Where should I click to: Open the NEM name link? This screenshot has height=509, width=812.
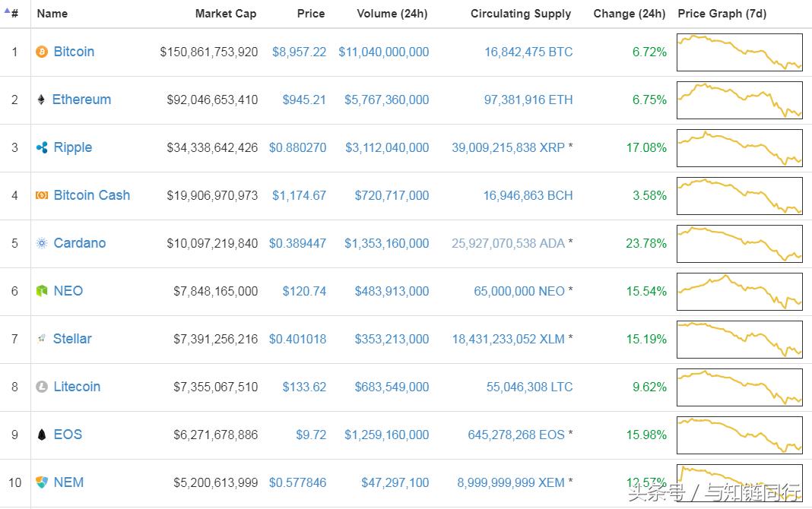coord(69,482)
